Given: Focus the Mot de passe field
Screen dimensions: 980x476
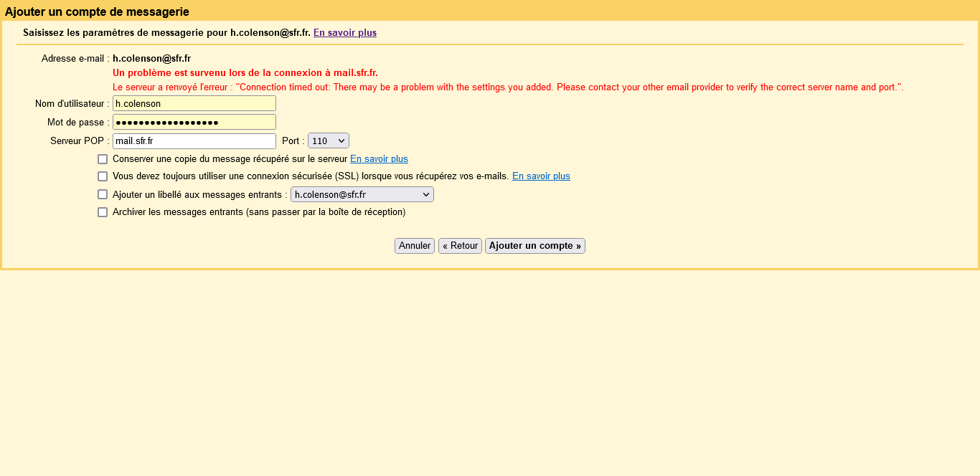Looking at the screenshot, I should (194, 122).
